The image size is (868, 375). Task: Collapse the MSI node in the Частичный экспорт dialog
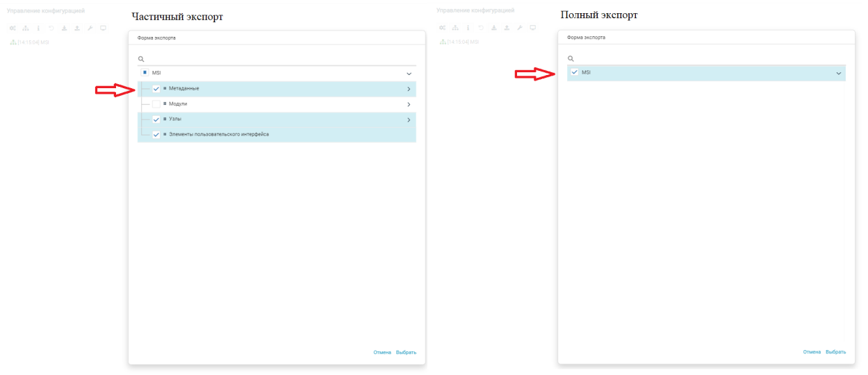click(x=409, y=74)
